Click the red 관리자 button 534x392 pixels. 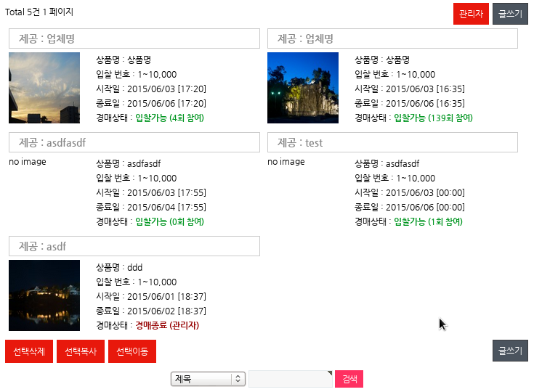[471, 14]
